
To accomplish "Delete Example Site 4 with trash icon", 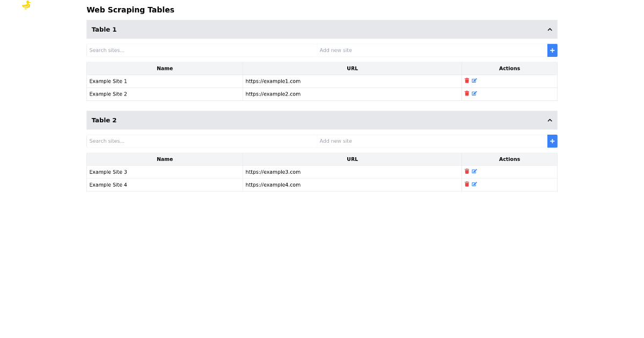I will [x=467, y=184].
